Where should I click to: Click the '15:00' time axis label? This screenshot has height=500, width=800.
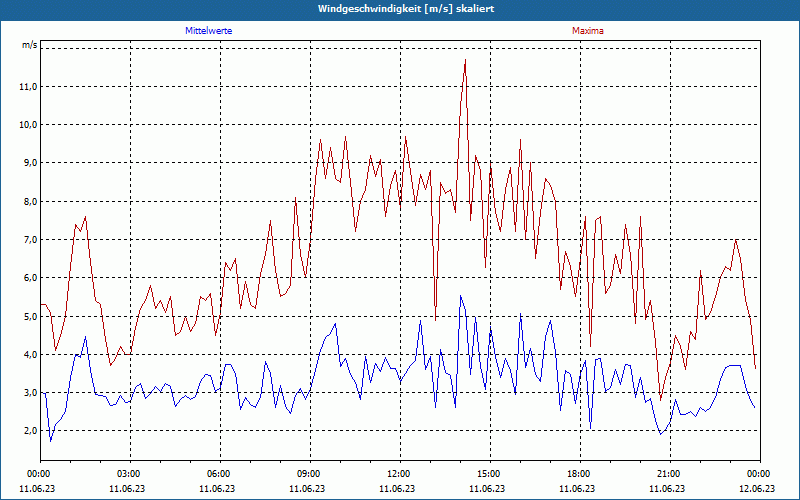[490, 474]
